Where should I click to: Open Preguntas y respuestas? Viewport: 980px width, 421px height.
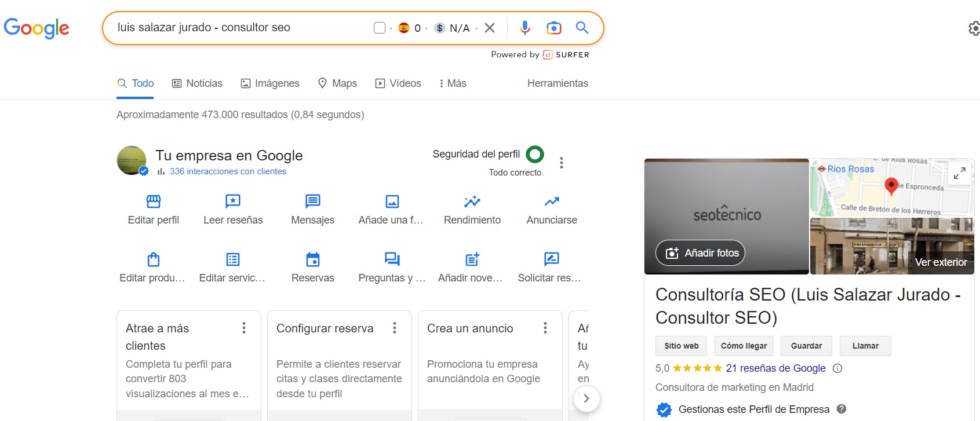[392, 268]
